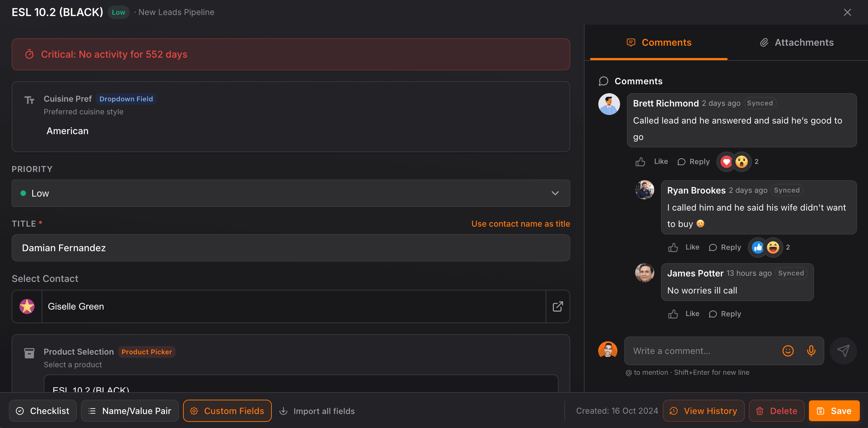Click the Title field containing Damian Fernandez
The width and height of the screenshot is (868, 428).
(291, 248)
